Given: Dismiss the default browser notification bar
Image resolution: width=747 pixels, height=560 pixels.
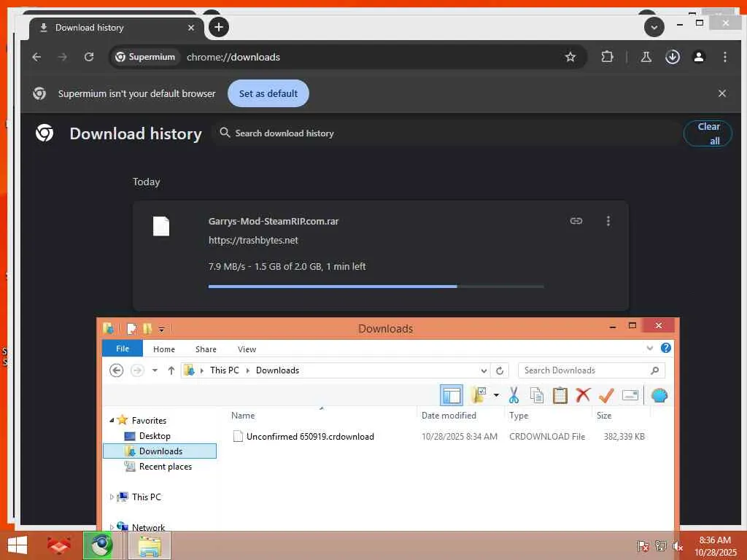Looking at the screenshot, I should click(x=721, y=93).
